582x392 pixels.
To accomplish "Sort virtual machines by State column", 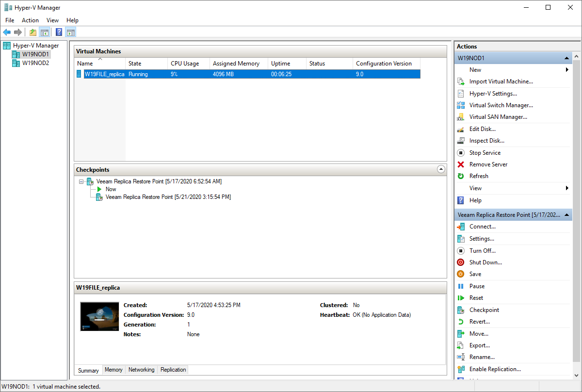I will click(x=146, y=64).
